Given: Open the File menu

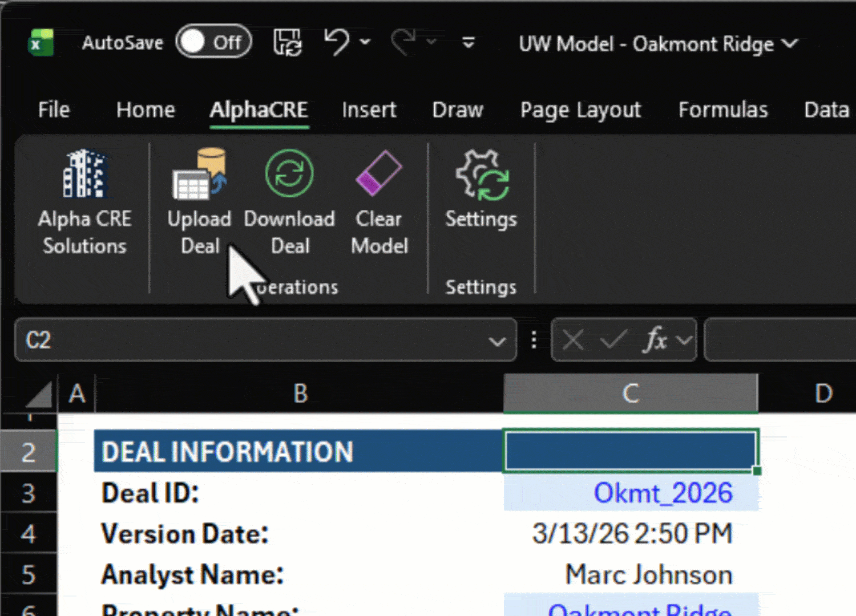Looking at the screenshot, I should (53, 110).
